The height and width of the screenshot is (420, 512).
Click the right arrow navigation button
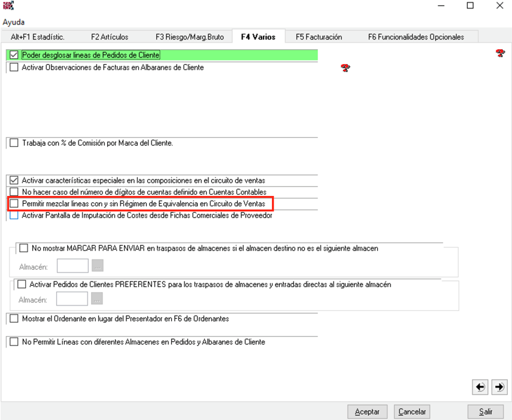pos(499,387)
